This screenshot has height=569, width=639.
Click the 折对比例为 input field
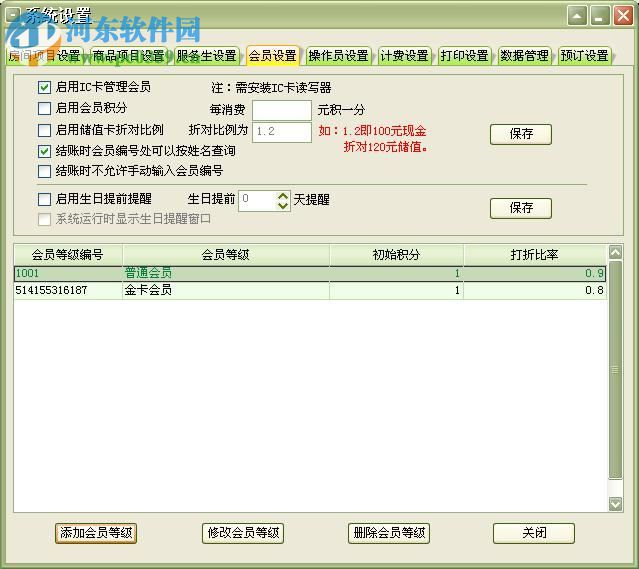coord(282,132)
